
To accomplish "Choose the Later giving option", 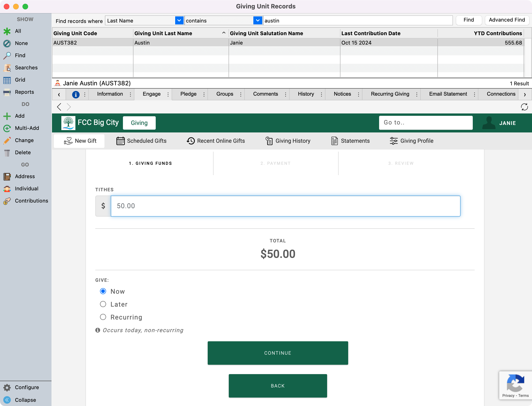I will pos(103,304).
